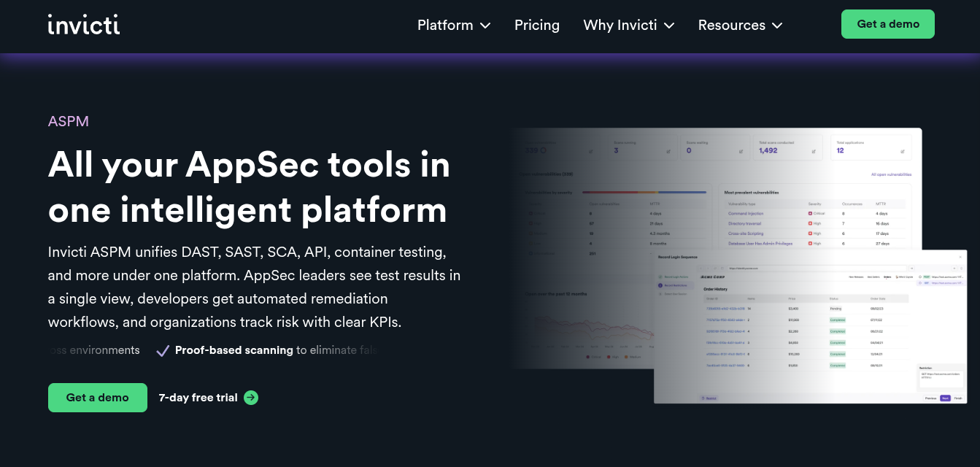
Task: Click the 'Proof-based scanning' text
Action: pyautogui.click(x=234, y=350)
